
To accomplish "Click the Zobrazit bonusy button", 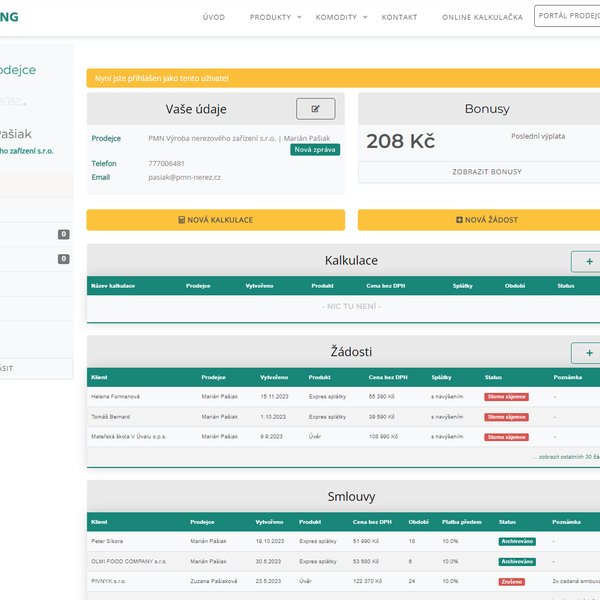I will [479, 172].
